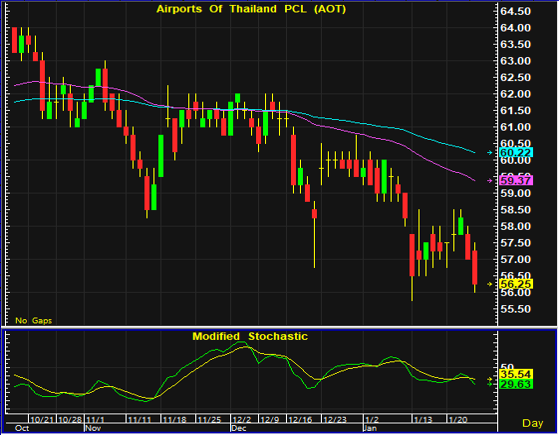Viewport: 559px width, 435px height.
Task: Click the 64.00 price axis label
Action: pos(515,28)
